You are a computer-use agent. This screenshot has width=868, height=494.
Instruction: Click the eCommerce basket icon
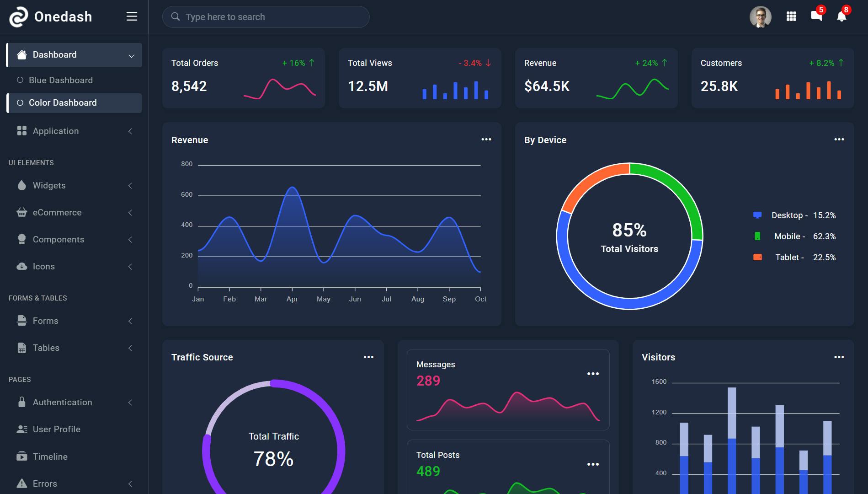coord(21,212)
